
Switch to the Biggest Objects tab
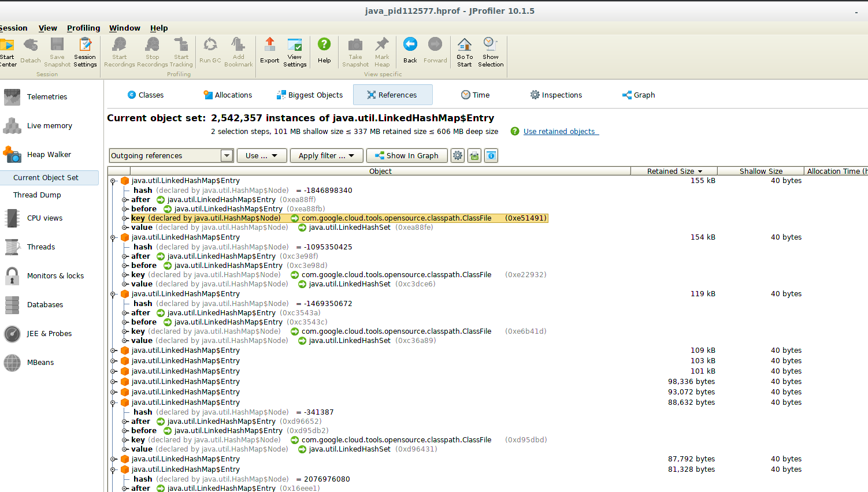click(x=310, y=95)
